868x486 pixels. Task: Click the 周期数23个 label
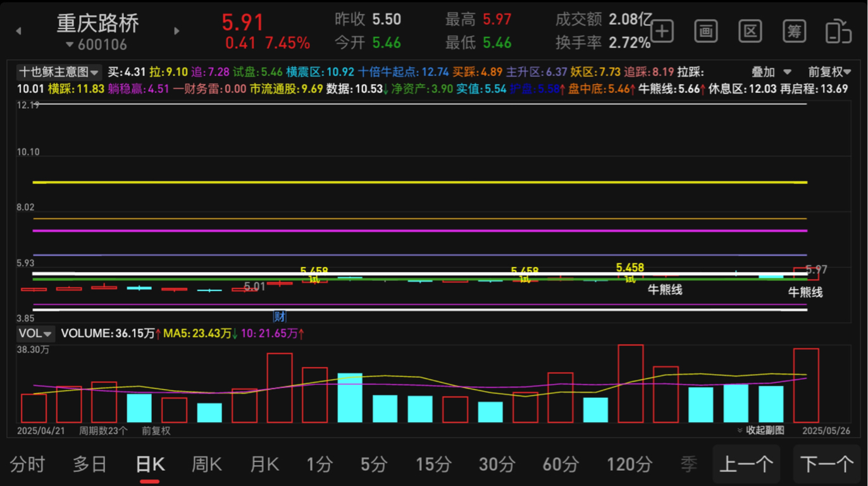(x=103, y=430)
